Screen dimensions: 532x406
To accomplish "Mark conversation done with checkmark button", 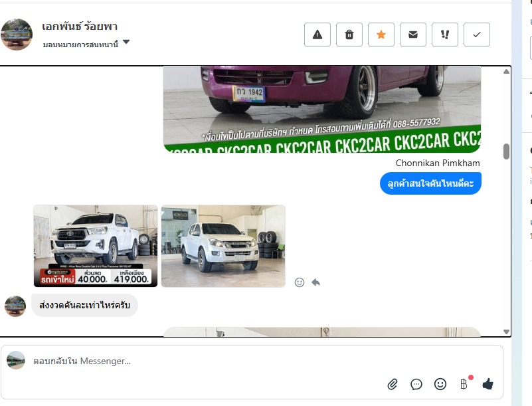I will [477, 35].
